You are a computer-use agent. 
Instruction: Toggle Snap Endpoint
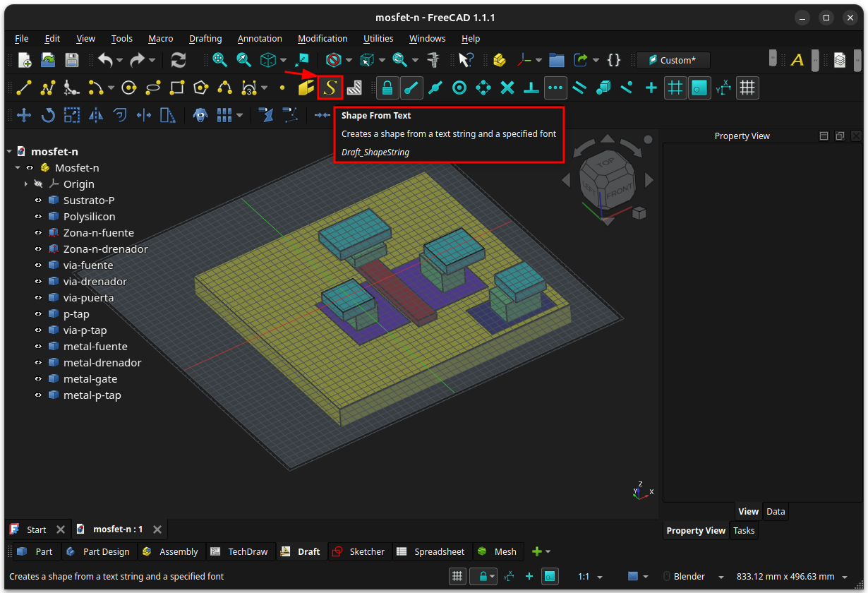(x=411, y=88)
